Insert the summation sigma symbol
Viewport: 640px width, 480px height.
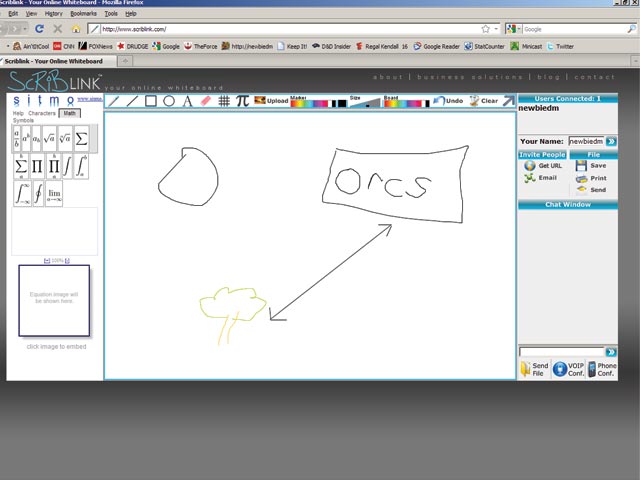[82, 138]
